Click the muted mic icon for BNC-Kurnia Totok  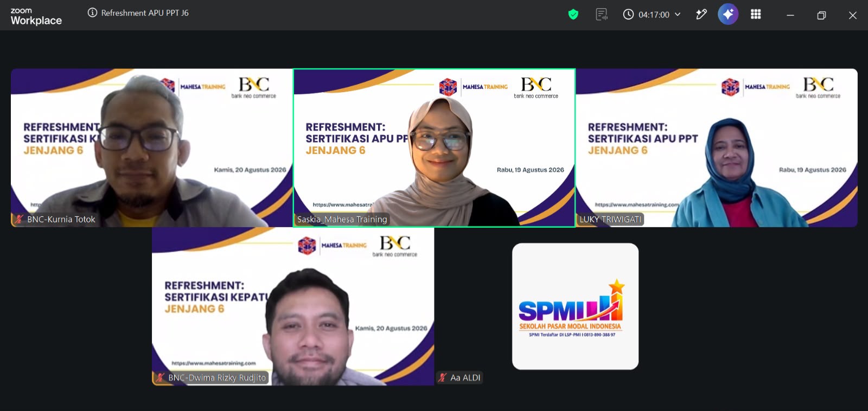point(18,219)
